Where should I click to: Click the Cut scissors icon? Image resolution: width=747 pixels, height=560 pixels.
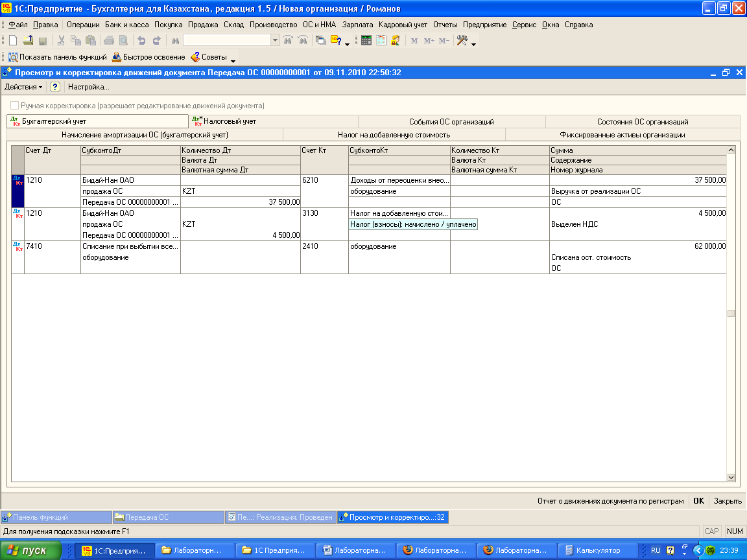(x=61, y=41)
